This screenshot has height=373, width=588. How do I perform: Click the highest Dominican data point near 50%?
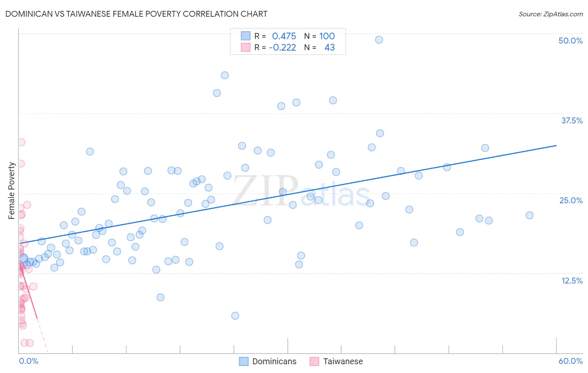pyautogui.click(x=379, y=40)
